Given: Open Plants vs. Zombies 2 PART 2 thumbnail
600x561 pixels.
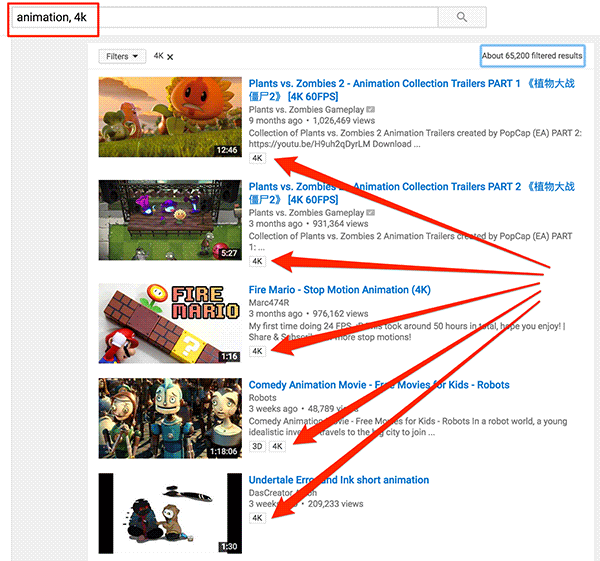Looking at the screenshot, I should pos(170,220).
